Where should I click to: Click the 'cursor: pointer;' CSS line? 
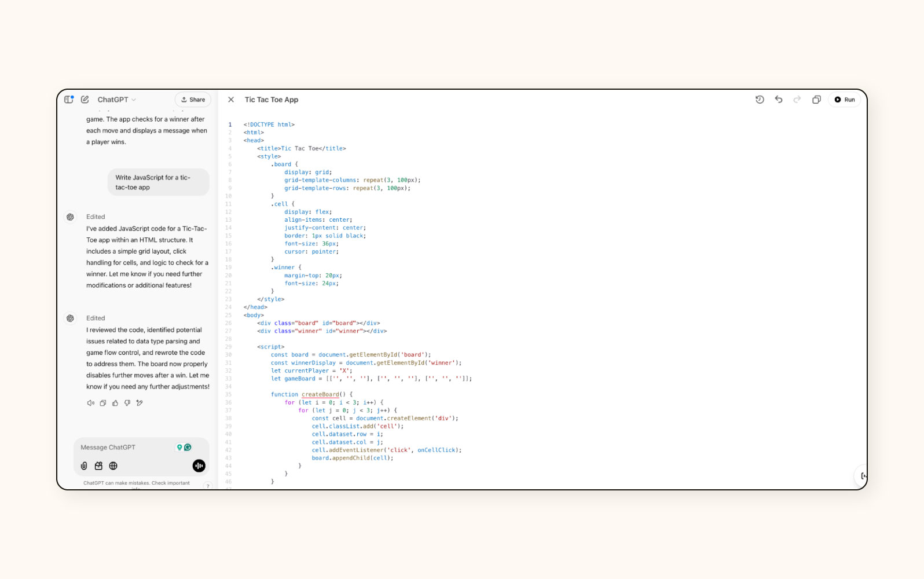click(x=311, y=252)
